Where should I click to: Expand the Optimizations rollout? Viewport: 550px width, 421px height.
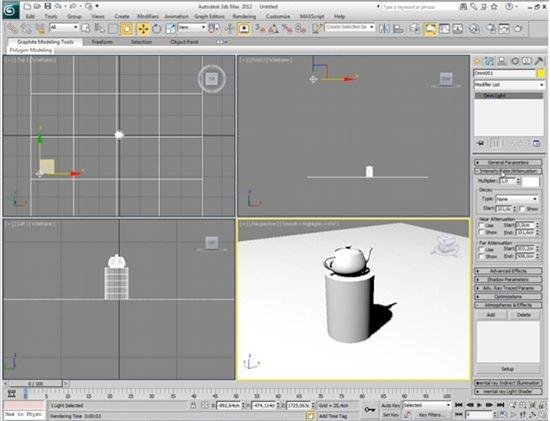[x=508, y=297]
